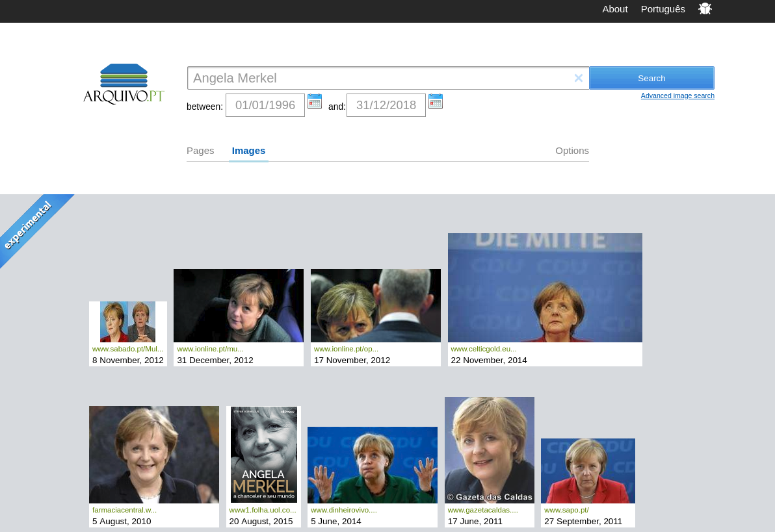Clear the search query with the X
Image resolution: width=775 pixels, height=532 pixels.
[578, 78]
